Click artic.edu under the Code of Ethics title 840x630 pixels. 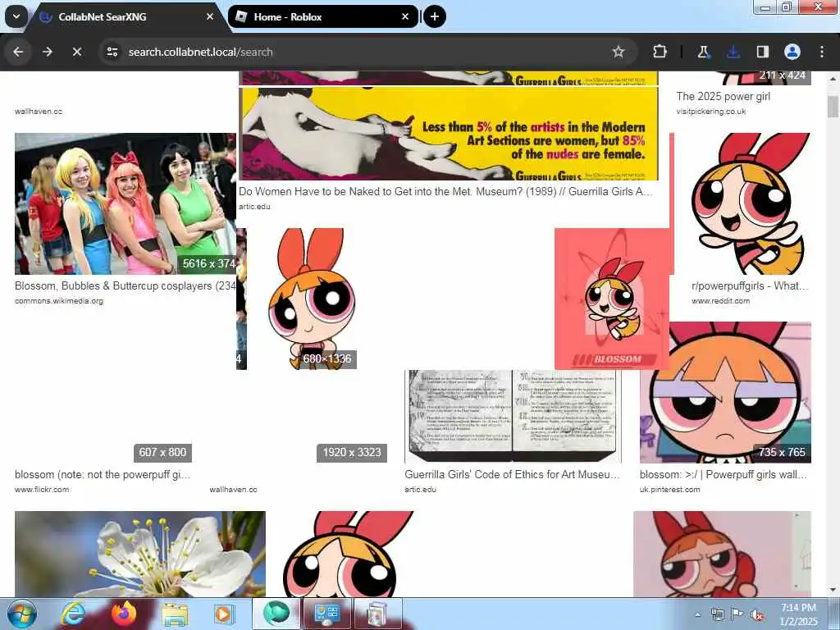[x=421, y=490]
